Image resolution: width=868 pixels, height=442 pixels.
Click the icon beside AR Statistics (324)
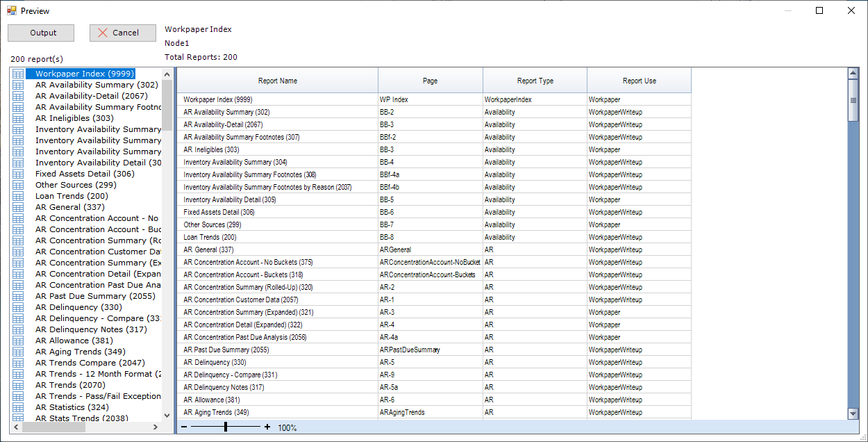(18, 407)
